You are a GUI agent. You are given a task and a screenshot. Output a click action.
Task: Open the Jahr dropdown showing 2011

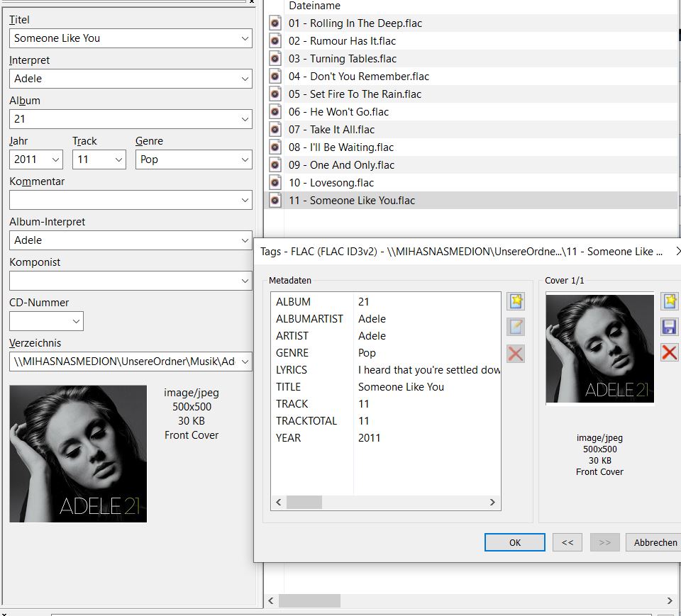pos(55,159)
